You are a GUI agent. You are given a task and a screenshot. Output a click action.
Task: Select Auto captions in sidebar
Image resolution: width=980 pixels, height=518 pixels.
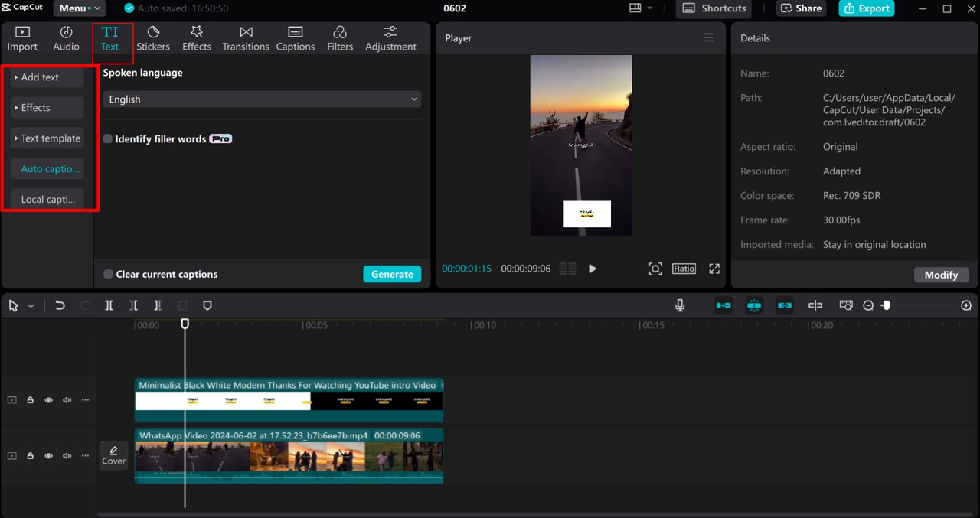point(47,169)
